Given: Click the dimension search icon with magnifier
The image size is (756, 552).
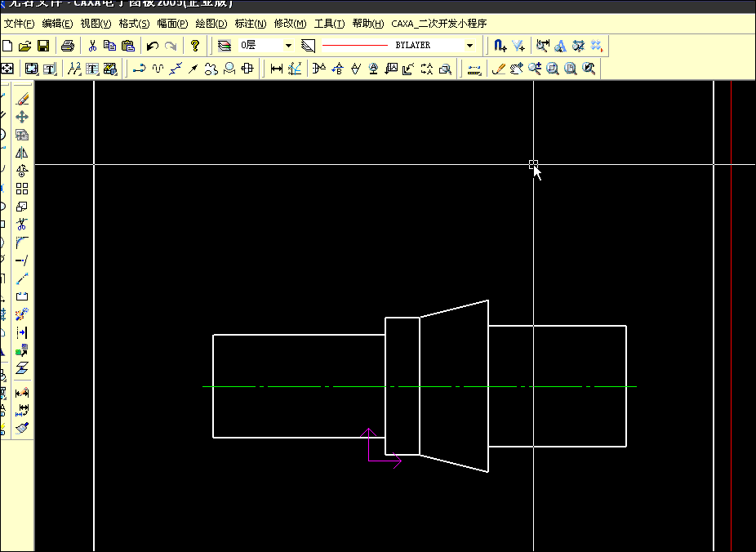Looking at the screenshot, I should click(x=542, y=46).
